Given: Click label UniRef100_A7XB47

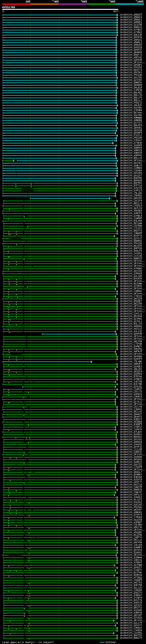Looking at the screenshot, I should coord(131,30).
